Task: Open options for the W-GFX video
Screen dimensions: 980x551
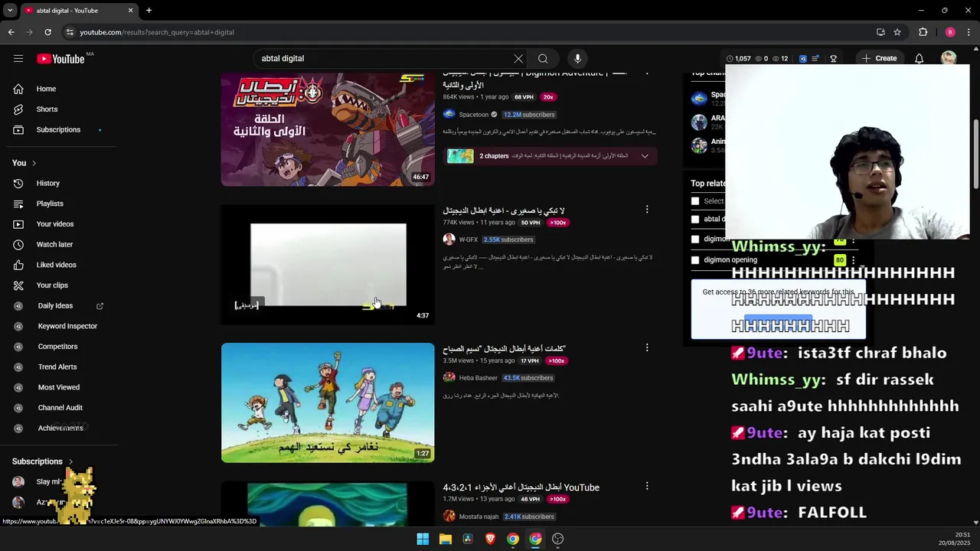Action: coord(647,210)
